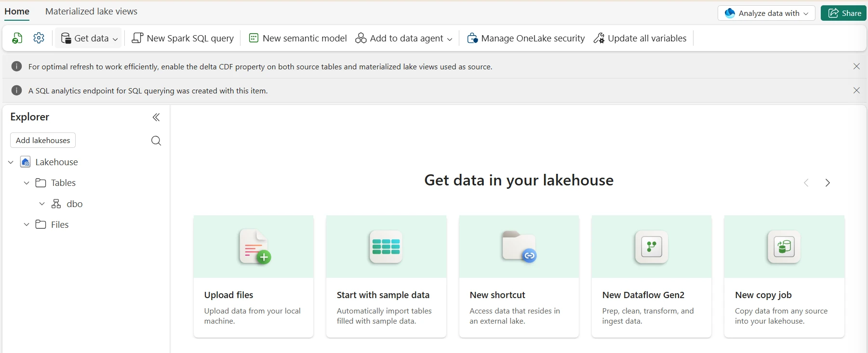Click the New Dataflow Gen2 icon

(x=652, y=247)
